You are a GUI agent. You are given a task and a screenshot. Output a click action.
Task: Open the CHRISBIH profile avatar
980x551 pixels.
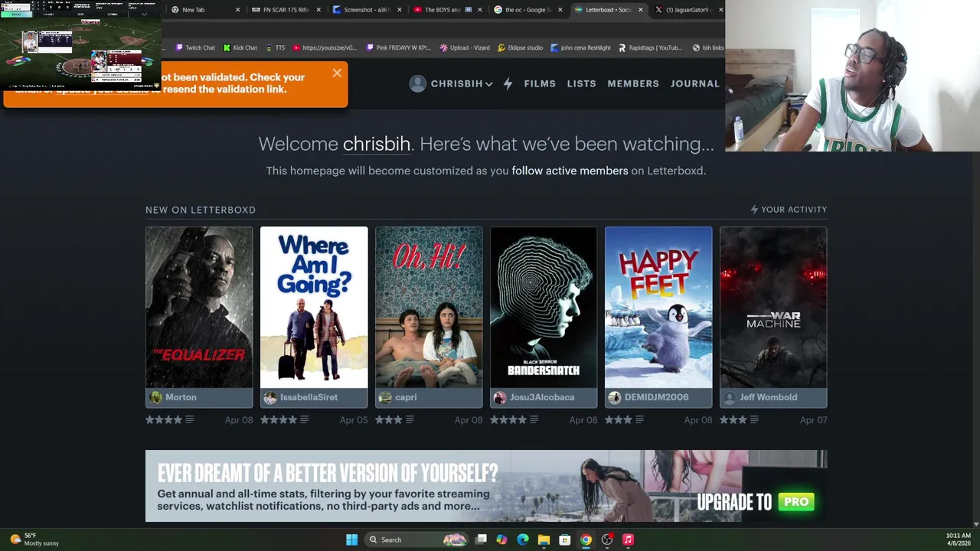(417, 83)
